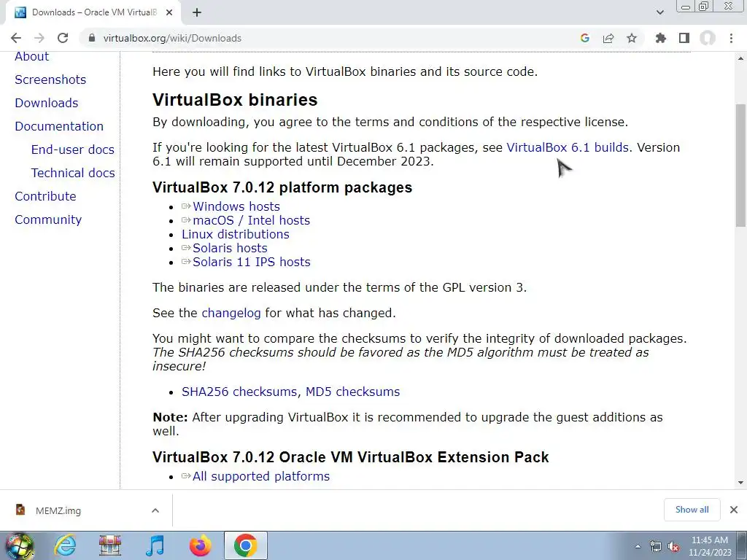Viewport: 747px width, 560px height.
Task: Show hidden system tray icons
Action: coord(638,546)
